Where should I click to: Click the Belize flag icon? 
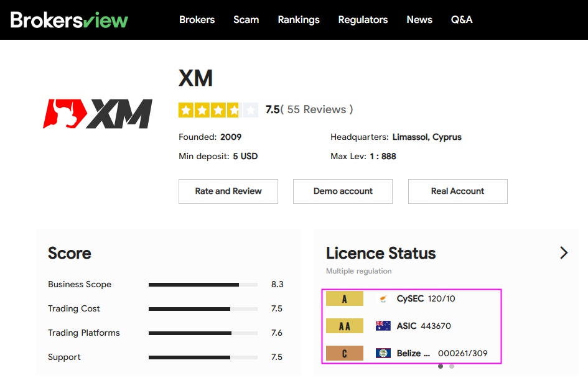point(383,353)
